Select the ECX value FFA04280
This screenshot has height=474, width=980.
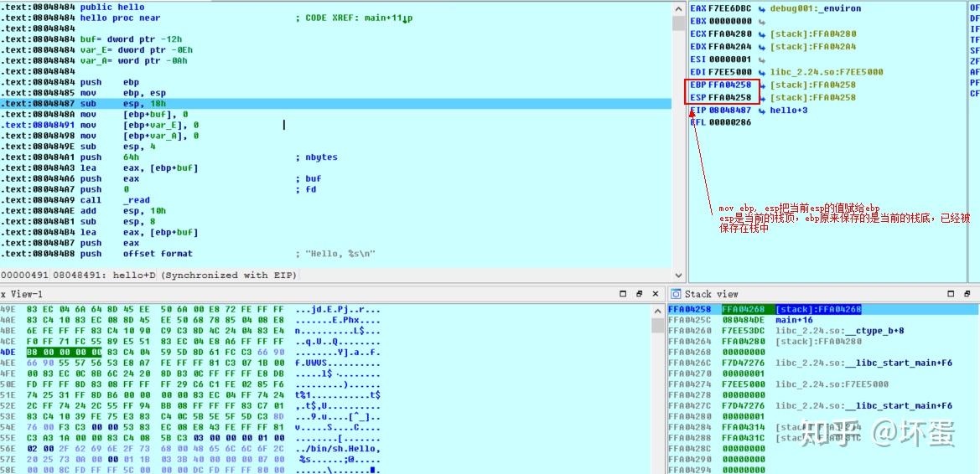pos(730,34)
